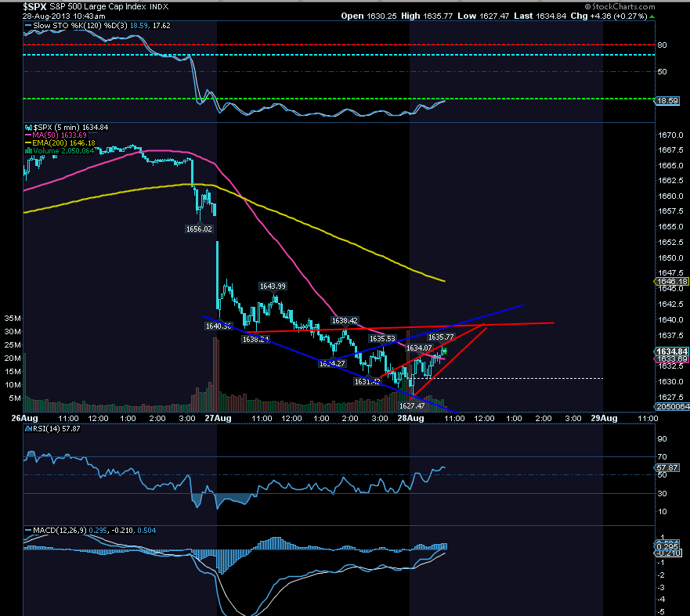Click the StockCharts.com copyright watermark
The image size is (690, 616).
click(x=620, y=6)
